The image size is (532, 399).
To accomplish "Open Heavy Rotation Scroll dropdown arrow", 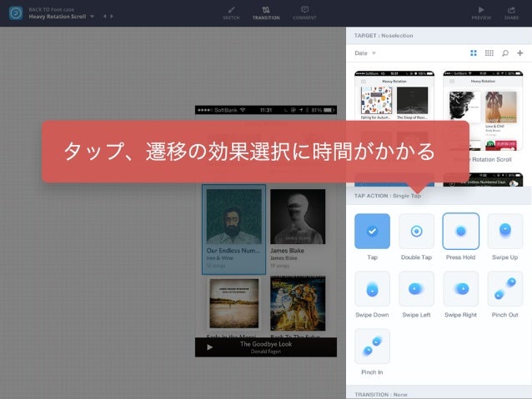I will 92,17.
